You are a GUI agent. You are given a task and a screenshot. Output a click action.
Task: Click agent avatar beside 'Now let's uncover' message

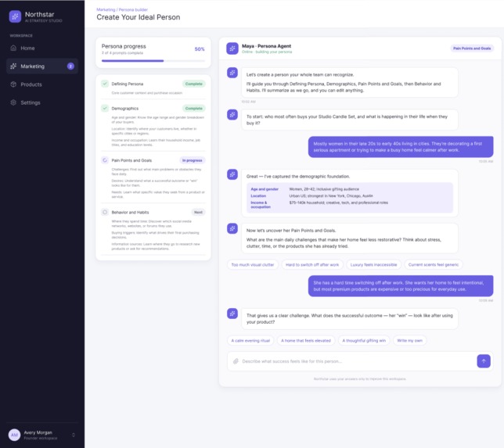[232, 228]
